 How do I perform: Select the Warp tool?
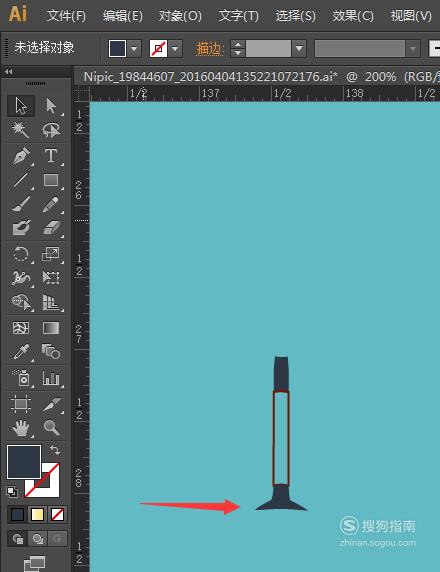click(x=21, y=278)
